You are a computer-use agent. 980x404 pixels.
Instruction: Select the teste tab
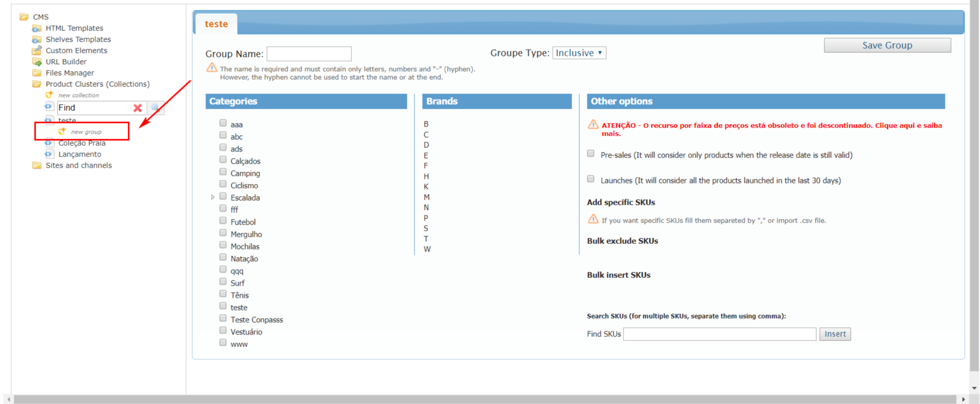point(216,24)
